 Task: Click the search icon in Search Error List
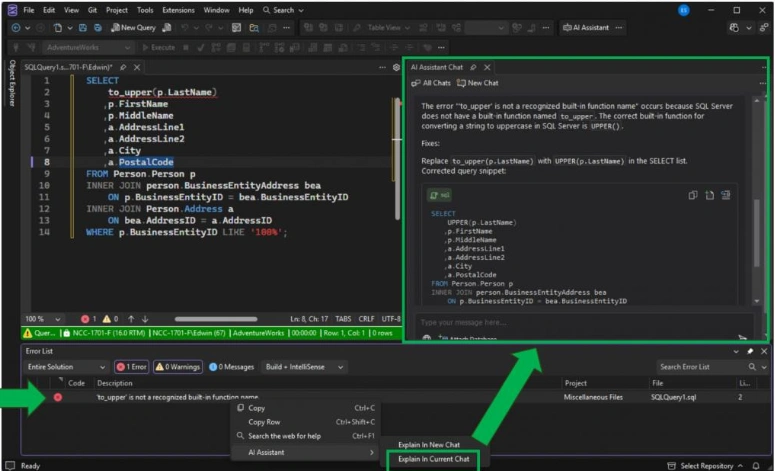pos(752,367)
